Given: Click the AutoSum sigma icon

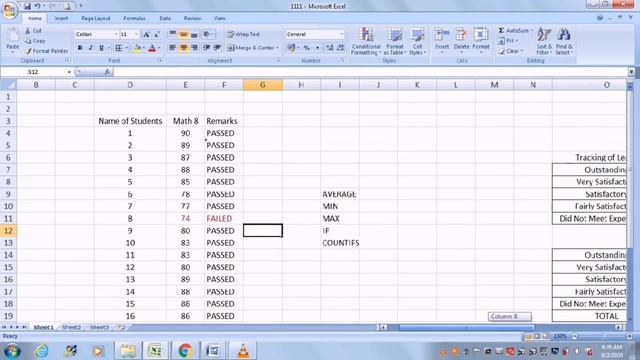Looking at the screenshot, I should pyautogui.click(x=501, y=31).
